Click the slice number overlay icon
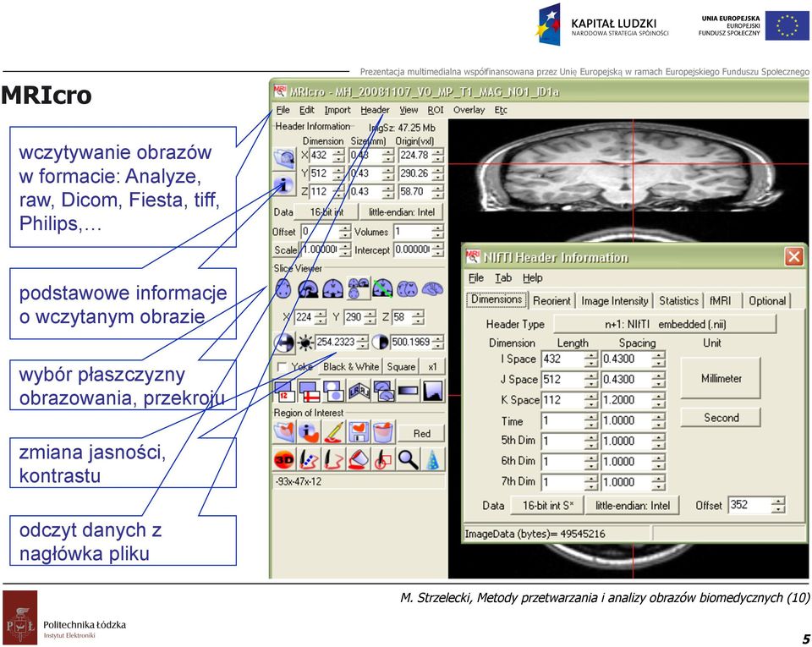 (284, 392)
